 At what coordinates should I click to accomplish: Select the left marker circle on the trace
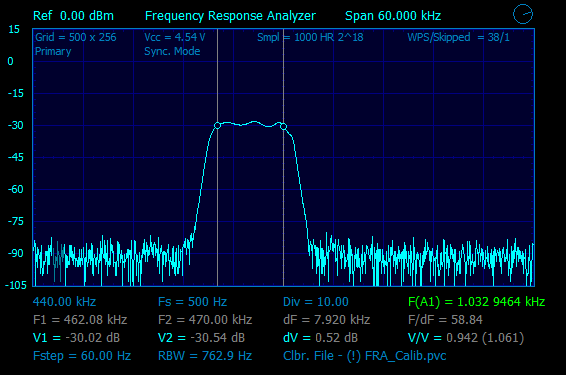tap(217, 125)
